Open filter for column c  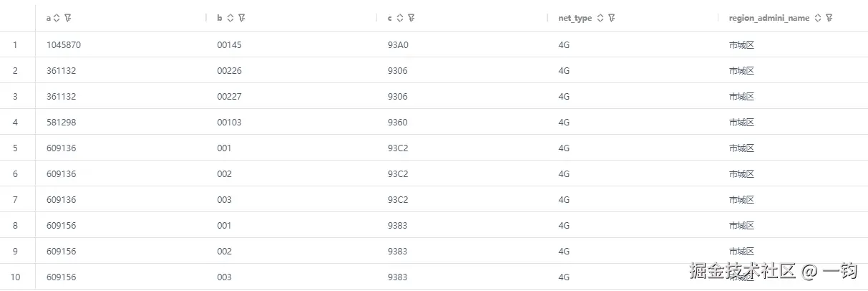pyautogui.click(x=411, y=18)
